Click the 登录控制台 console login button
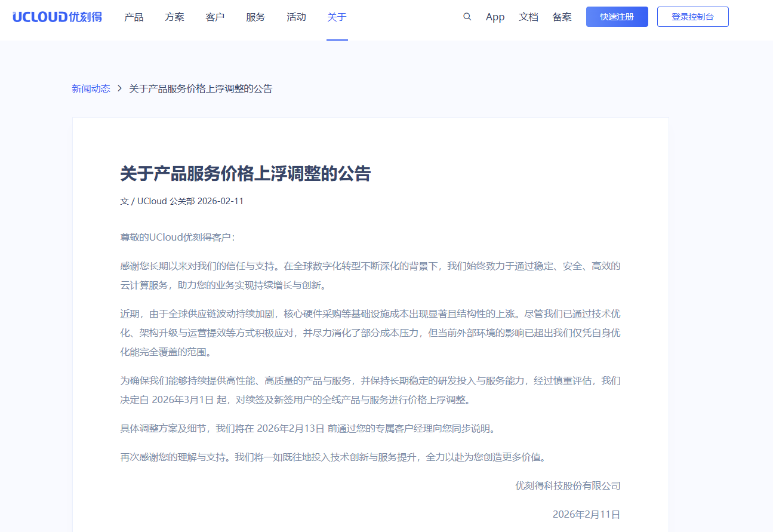The height and width of the screenshot is (532, 773). click(692, 17)
